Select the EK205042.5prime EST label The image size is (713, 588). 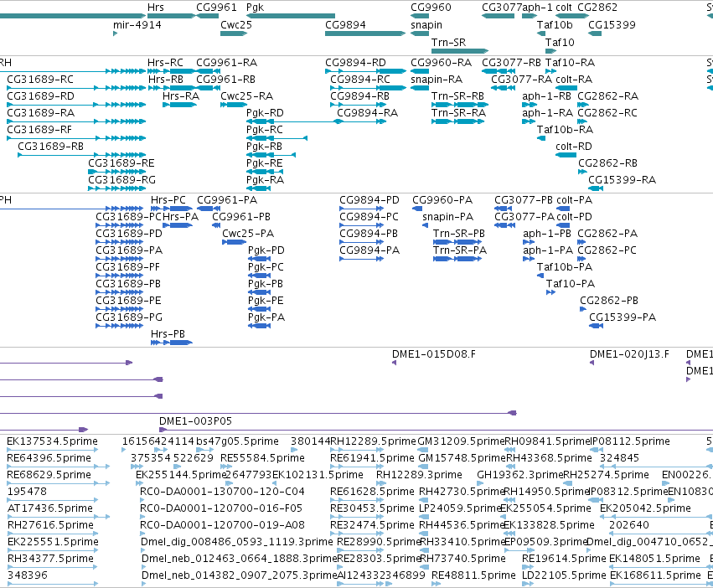645,508
